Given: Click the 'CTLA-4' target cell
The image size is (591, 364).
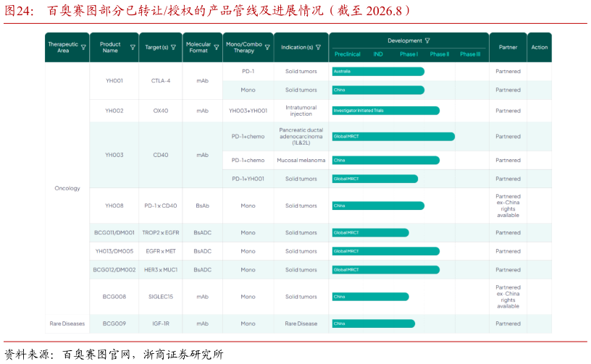Looking at the screenshot, I should [161, 80].
